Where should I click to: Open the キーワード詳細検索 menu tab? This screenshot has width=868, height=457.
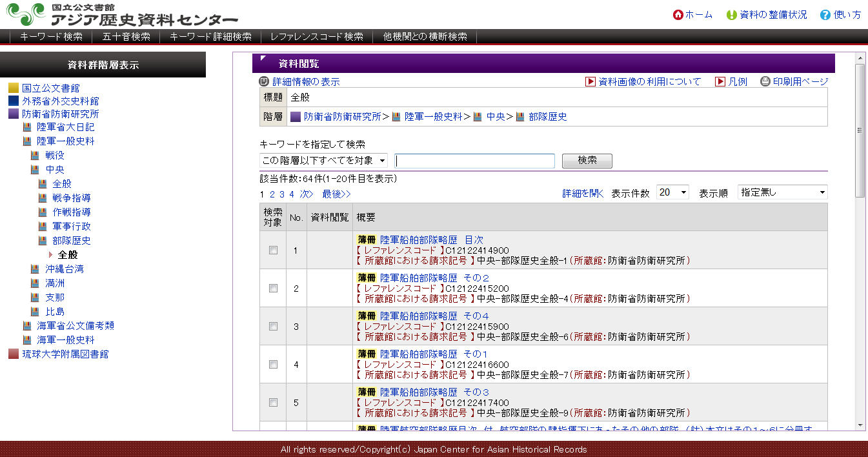click(210, 37)
